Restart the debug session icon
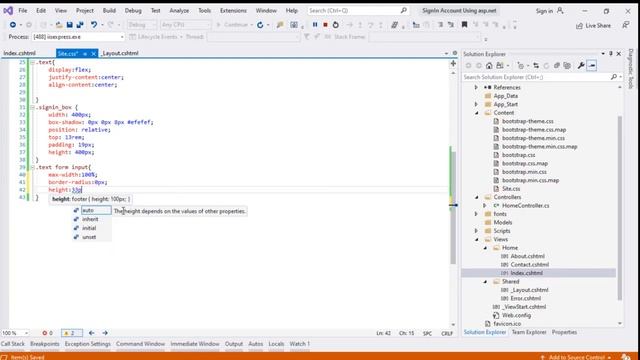Image resolution: width=640 pixels, height=360 pixels. (336, 25)
